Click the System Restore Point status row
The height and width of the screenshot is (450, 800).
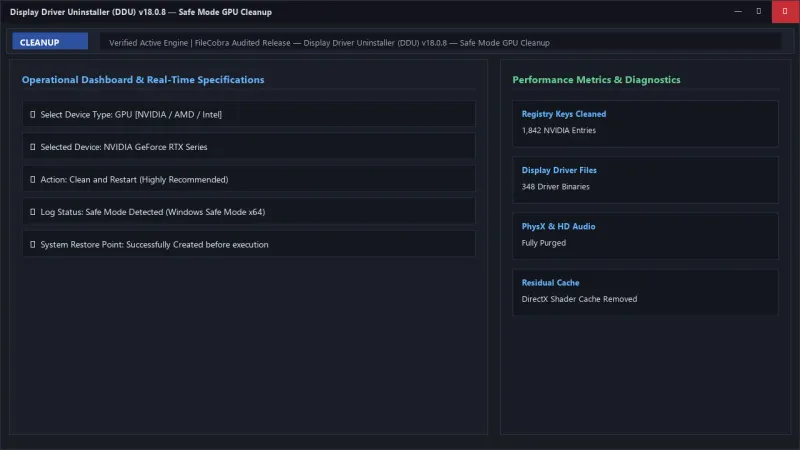249,244
